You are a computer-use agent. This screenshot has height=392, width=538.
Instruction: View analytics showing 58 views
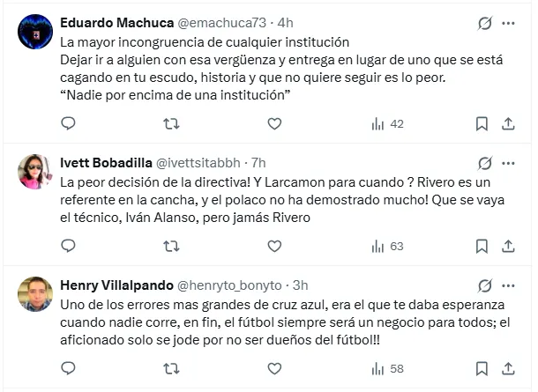[387, 369]
